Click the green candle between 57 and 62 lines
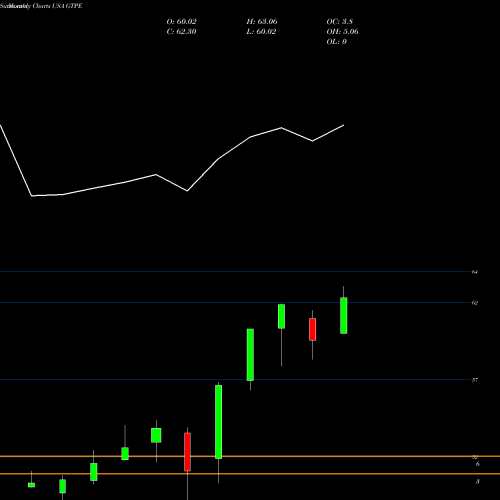The width and height of the screenshot is (500, 500). 250,355
